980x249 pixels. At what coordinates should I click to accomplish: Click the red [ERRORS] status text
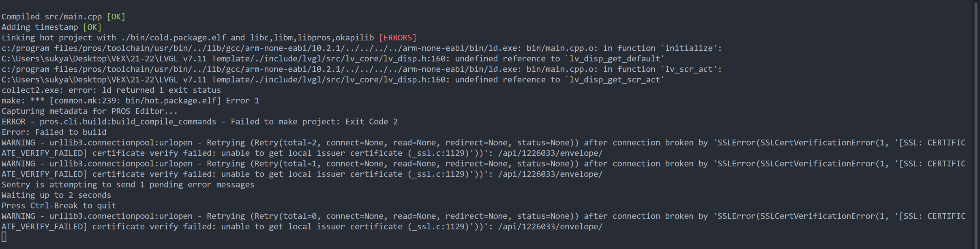click(x=397, y=38)
